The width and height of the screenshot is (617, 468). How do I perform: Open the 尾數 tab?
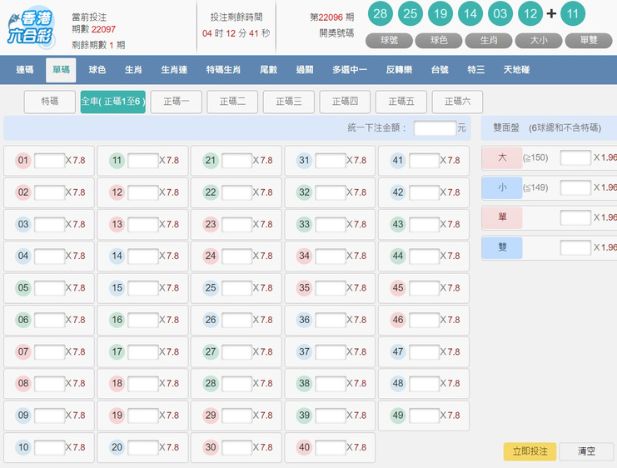pyautogui.click(x=268, y=70)
